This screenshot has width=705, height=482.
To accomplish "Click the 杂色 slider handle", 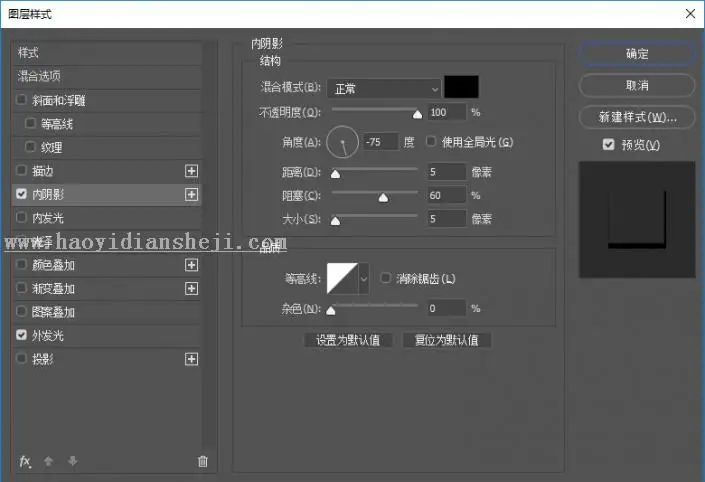I will click(331, 310).
